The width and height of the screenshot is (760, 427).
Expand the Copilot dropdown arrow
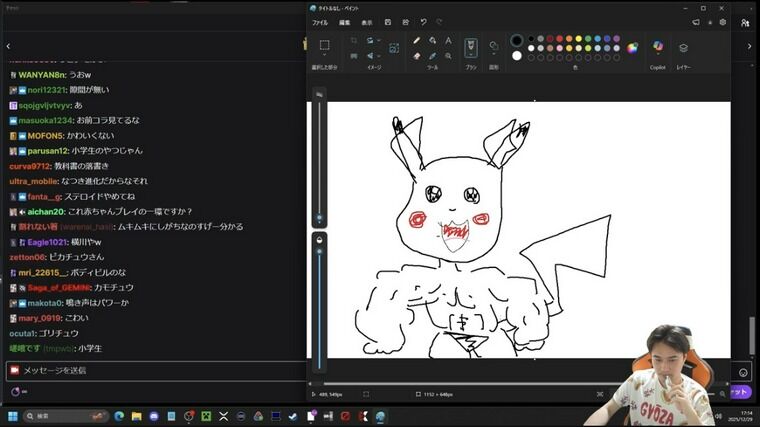pyautogui.click(x=658, y=56)
